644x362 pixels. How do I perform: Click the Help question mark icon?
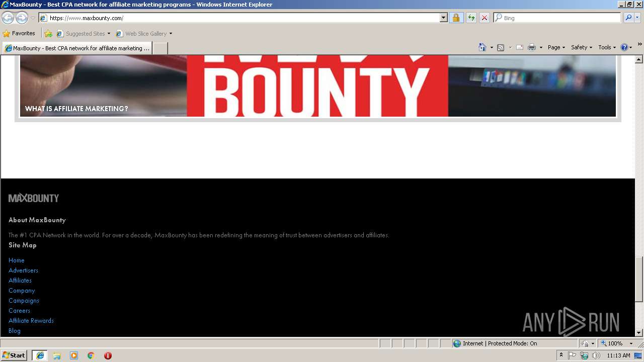pyautogui.click(x=624, y=47)
